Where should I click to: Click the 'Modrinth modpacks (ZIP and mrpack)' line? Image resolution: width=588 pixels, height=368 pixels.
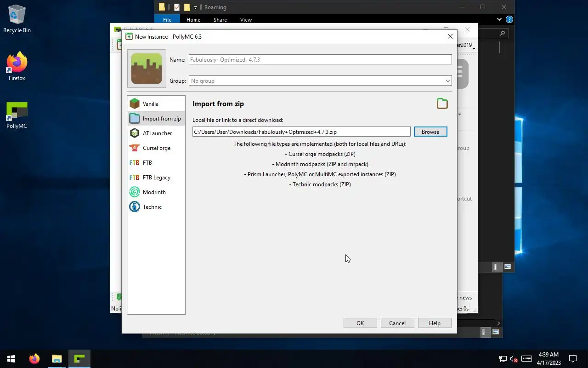pos(320,164)
